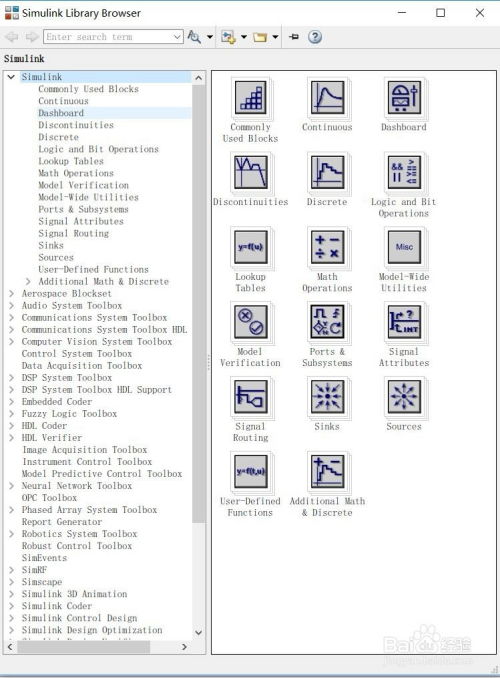The image size is (500, 678).
Task: Open the Model Verification library icon
Action: coord(250,322)
